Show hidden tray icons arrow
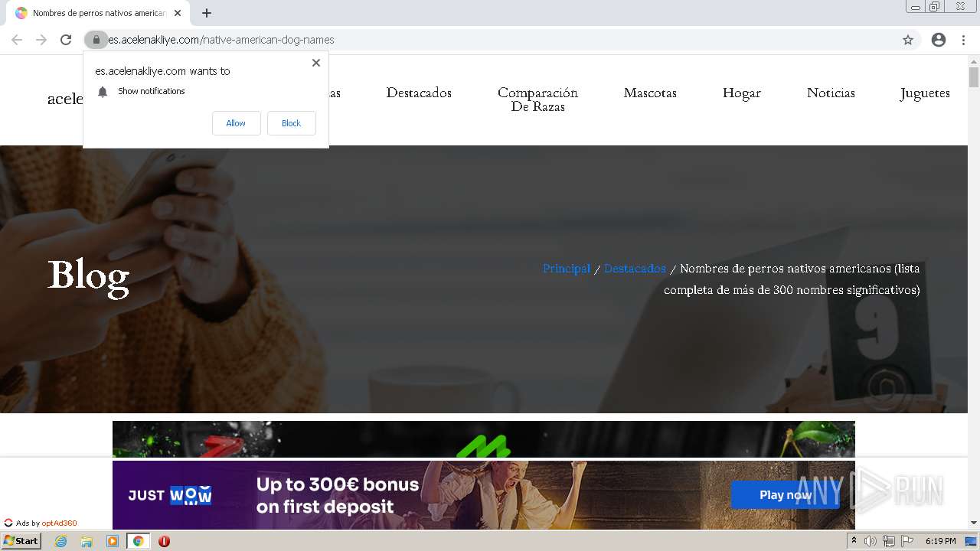This screenshot has width=980, height=551. pyautogui.click(x=854, y=541)
